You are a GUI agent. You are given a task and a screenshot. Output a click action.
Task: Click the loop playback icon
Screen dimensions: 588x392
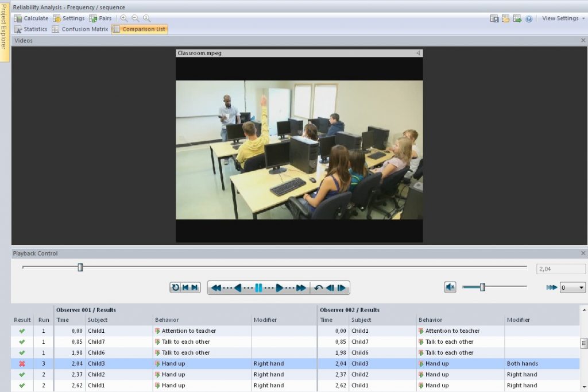pos(175,287)
